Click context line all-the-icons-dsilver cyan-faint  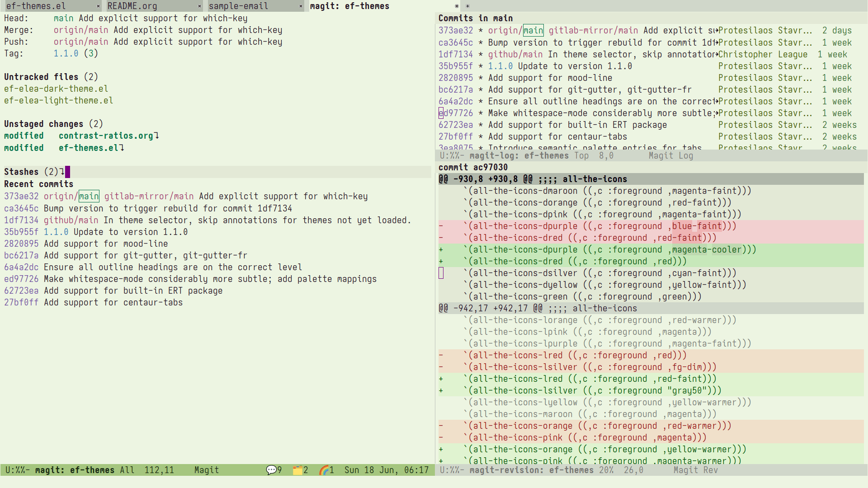[x=651, y=273]
